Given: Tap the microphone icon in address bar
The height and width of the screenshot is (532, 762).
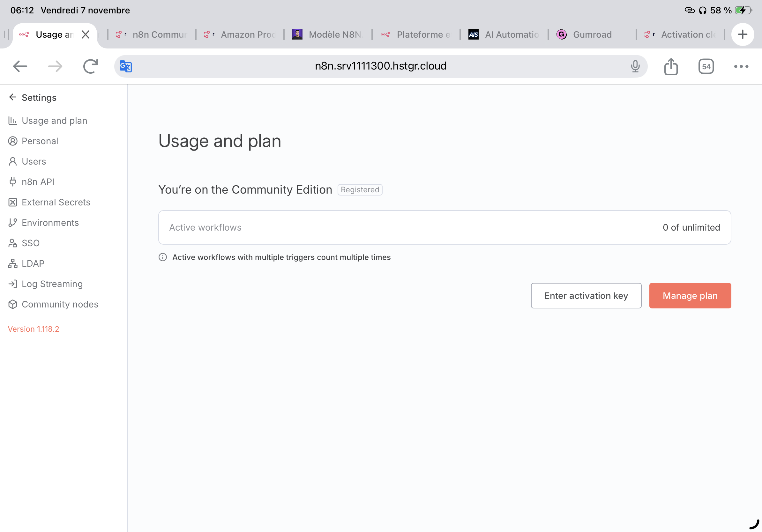Looking at the screenshot, I should pos(635,66).
